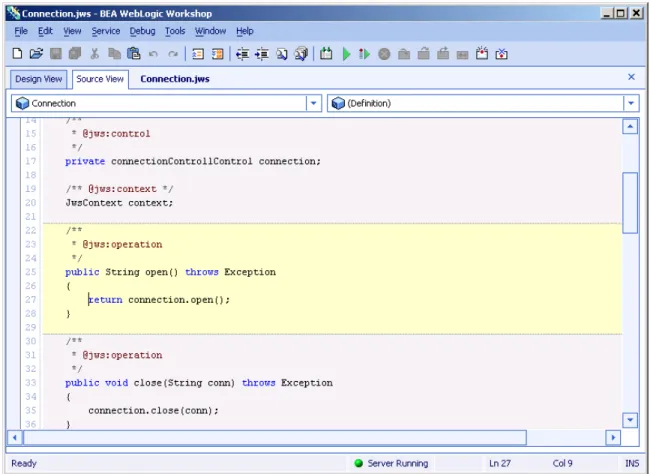This screenshot has width=650, height=474.
Task: Click the gray Stop circle icon
Action: pyautogui.click(x=384, y=54)
